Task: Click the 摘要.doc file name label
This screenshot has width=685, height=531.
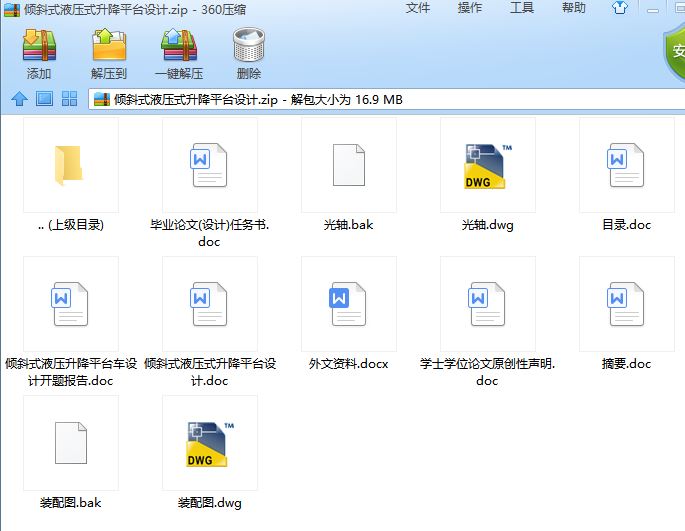Action: (x=626, y=364)
